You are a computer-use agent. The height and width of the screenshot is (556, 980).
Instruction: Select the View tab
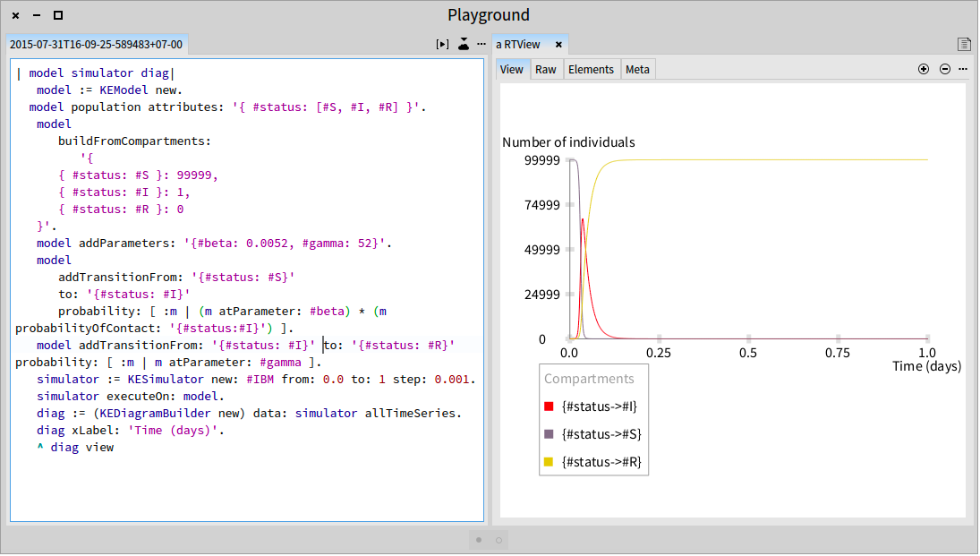[x=511, y=70]
